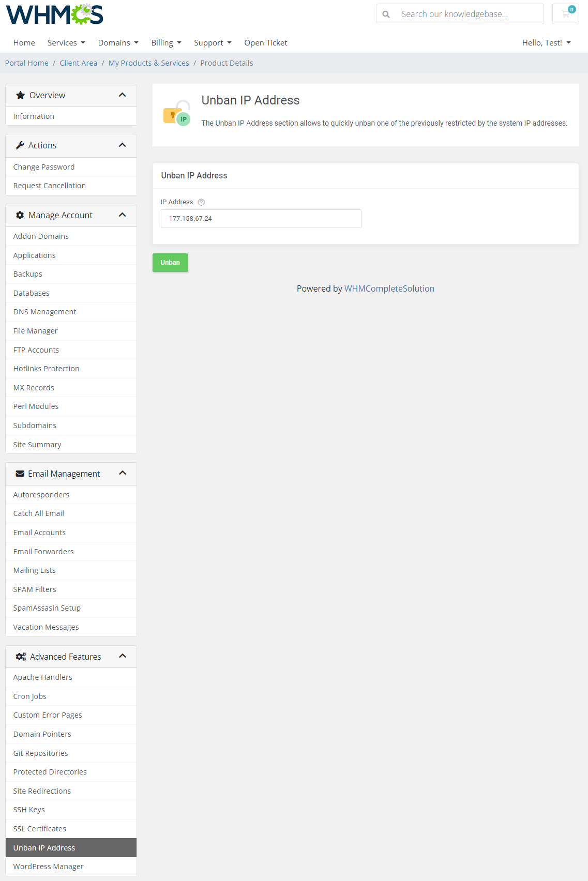Click the WHMCS logo

[54, 14]
